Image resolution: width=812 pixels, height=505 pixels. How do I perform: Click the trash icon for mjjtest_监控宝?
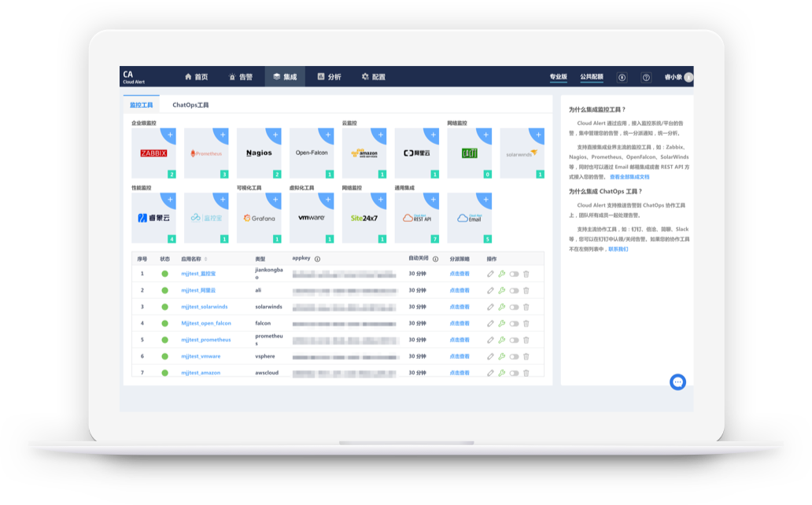click(526, 274)
